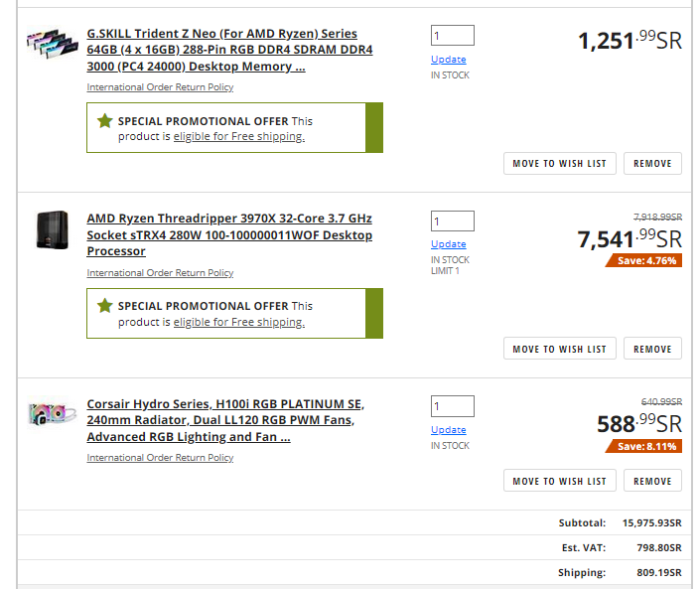Click the 7,541.99SR price

(x=630, y=239)
